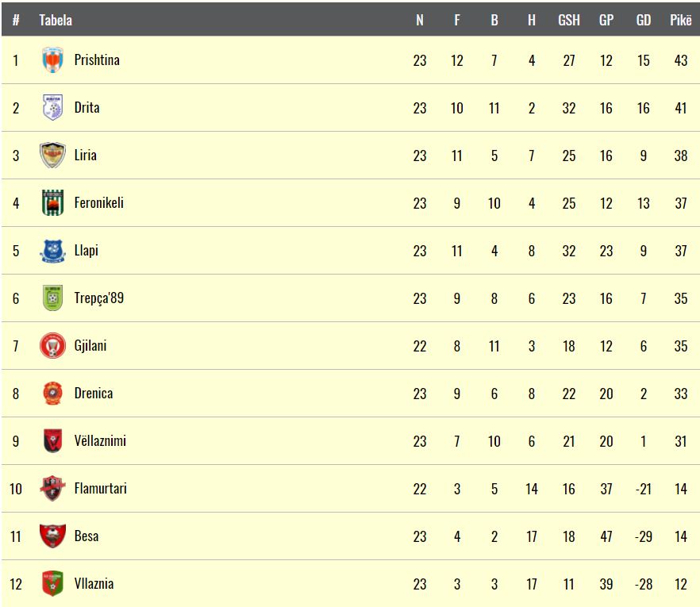The height and width of the screenshot is (607, 700).
Task: Click the Trepça'89 green badge icon
Action: point(52,298)
